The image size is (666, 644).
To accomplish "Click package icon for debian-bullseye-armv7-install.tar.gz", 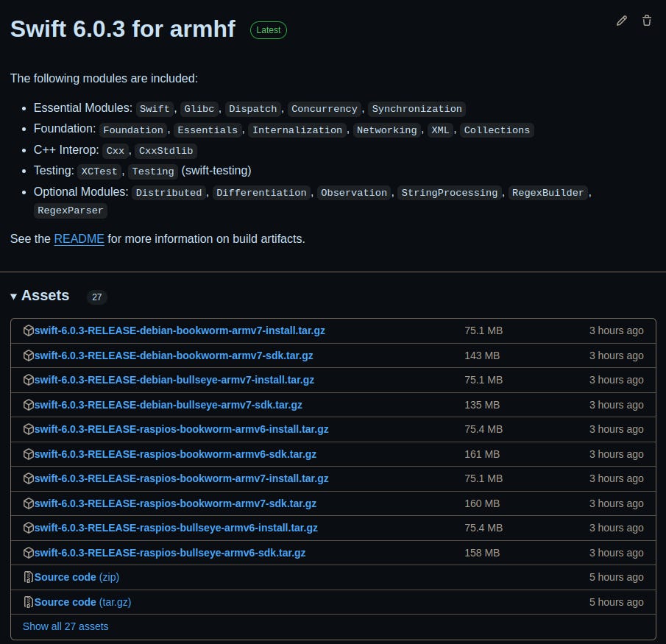I will (29, 380).
